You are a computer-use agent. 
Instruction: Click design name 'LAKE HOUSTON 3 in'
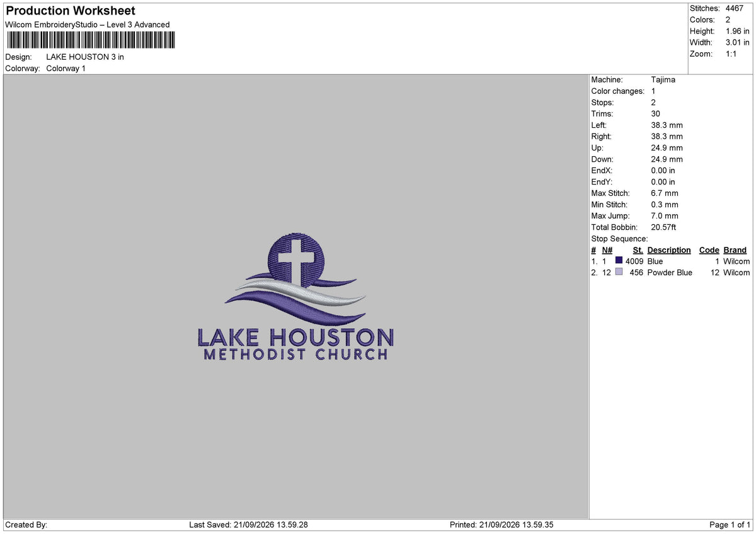click(85, 57)
